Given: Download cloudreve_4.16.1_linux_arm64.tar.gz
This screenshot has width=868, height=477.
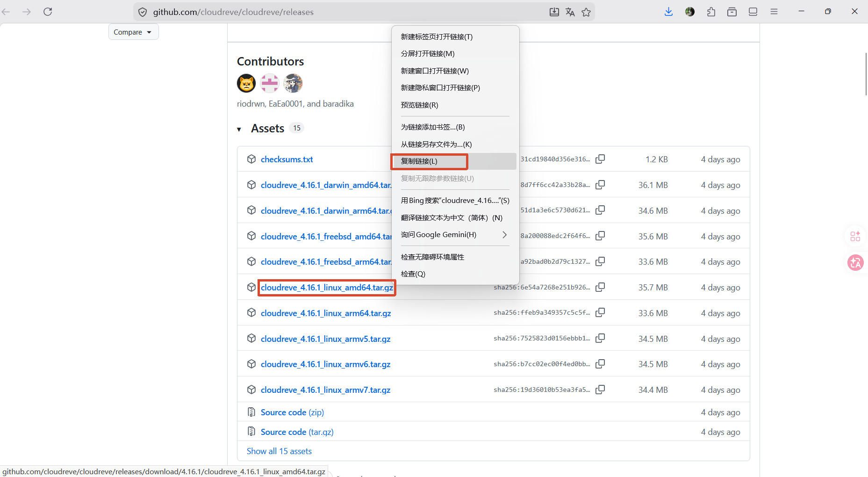Looking at the screenshot, I should [x=326, y=313].
